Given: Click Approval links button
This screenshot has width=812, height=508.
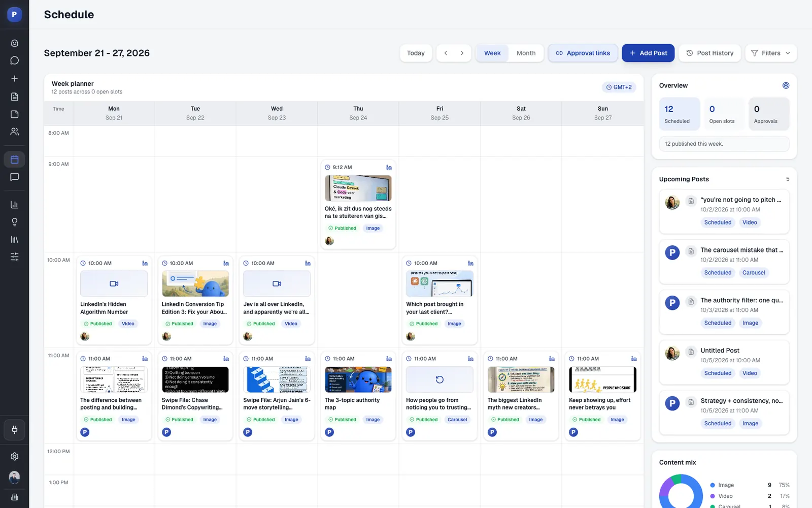Looking at the screenshot, I should click(x=583, y=53).
